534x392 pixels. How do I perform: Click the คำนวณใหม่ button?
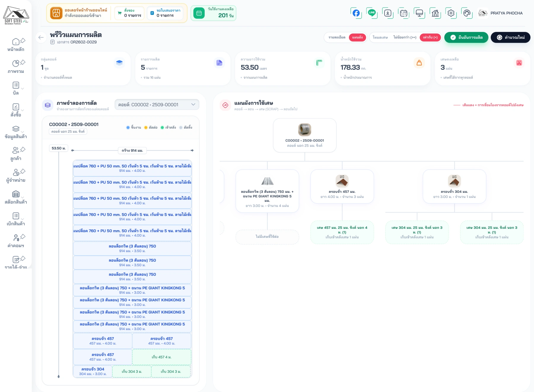510,37
